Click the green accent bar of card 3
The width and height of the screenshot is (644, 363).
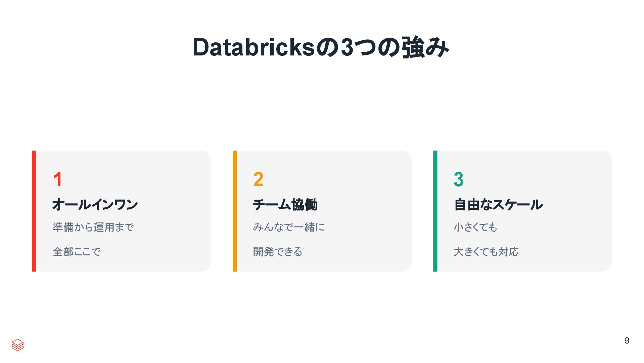click(x=435, y=211)
